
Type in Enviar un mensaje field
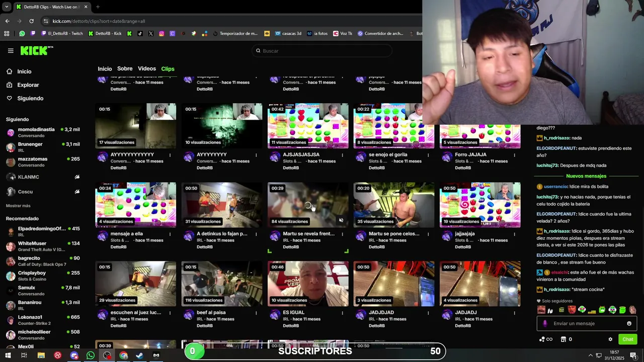pyautogui.click(x=587, y=324)
